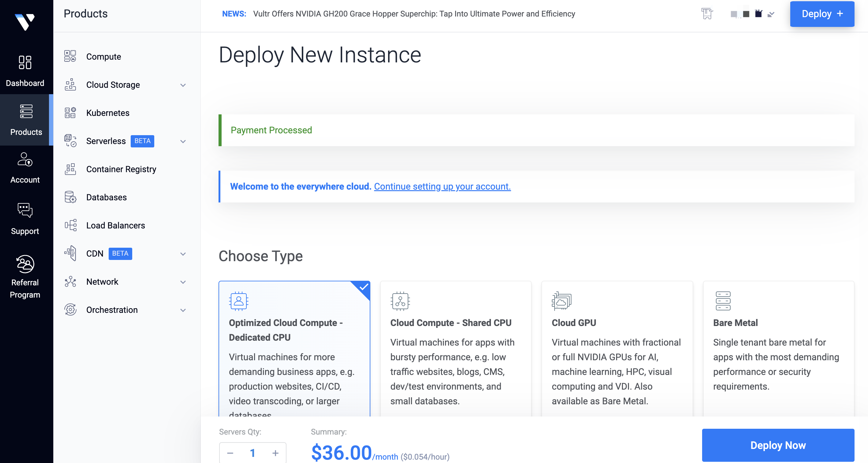
Task: Open the Support section
Action: coord(25,219)
